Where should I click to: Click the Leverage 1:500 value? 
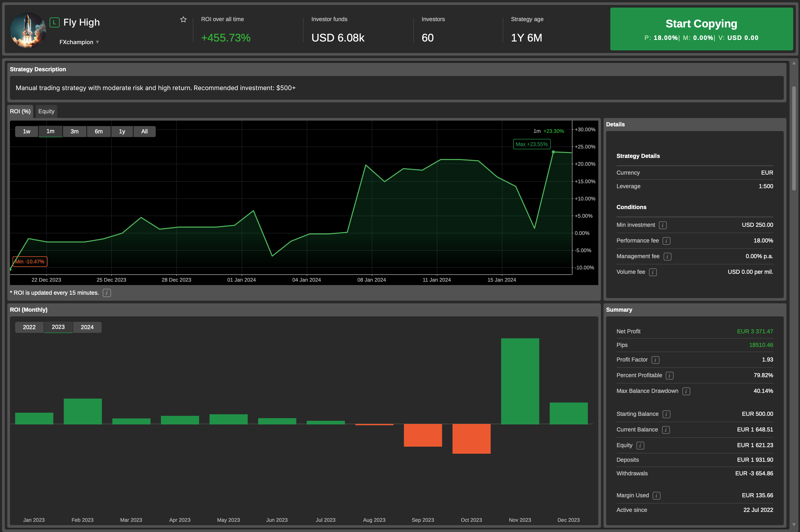pos(766,186)
